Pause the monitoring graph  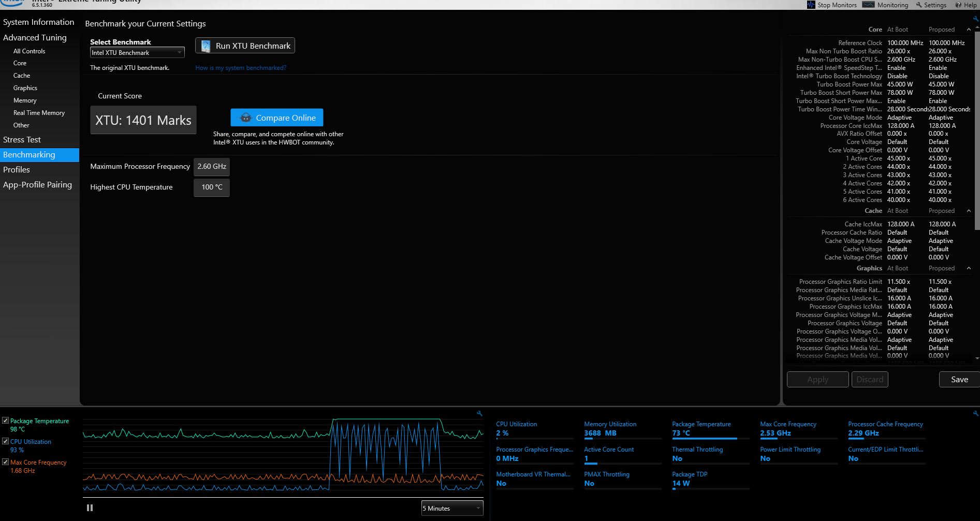coord(90,508)
